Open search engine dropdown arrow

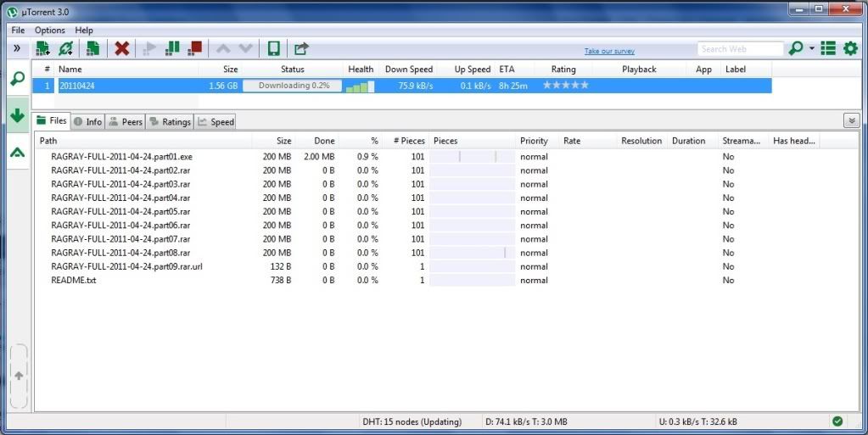pos(811,48)
